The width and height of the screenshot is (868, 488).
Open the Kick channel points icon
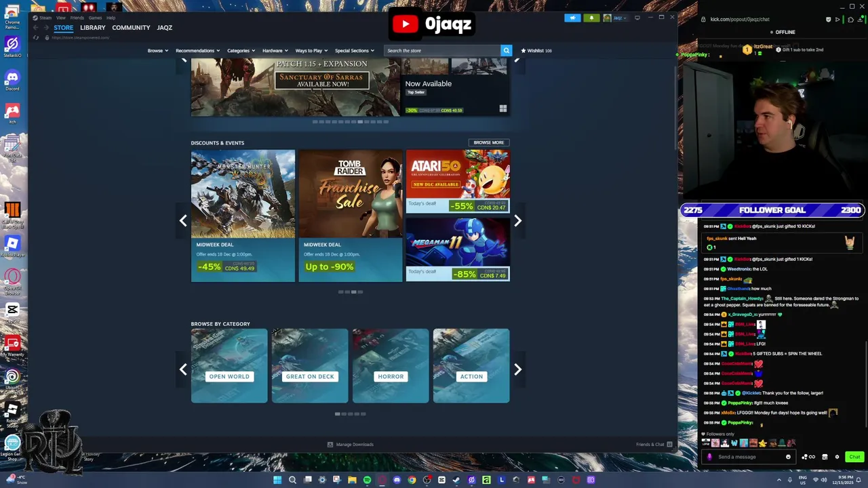point(808,457)
